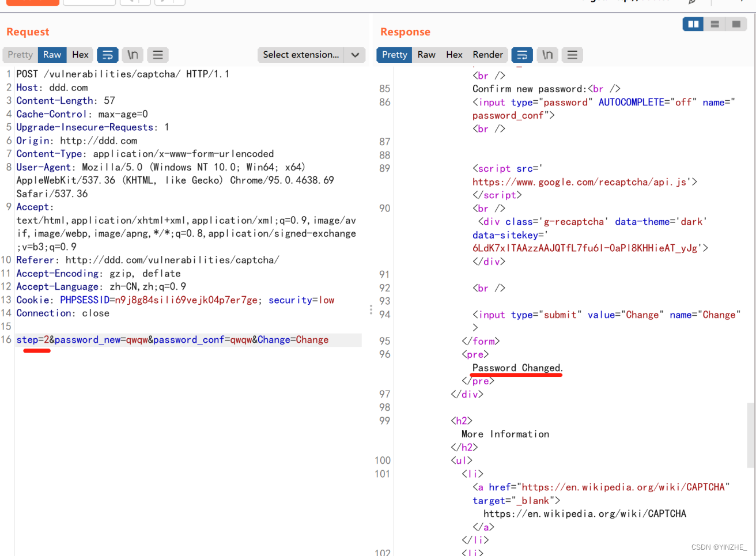Viewport: 756px width, 556px height.
Task: Click the Select extension dropdown arrow
Action: coord(355,55)
